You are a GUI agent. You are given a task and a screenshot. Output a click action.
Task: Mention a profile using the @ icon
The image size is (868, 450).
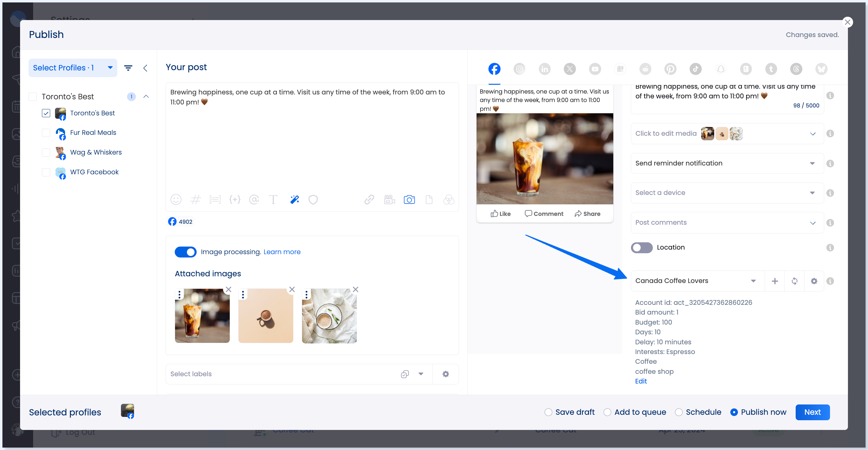click(254, 199)
